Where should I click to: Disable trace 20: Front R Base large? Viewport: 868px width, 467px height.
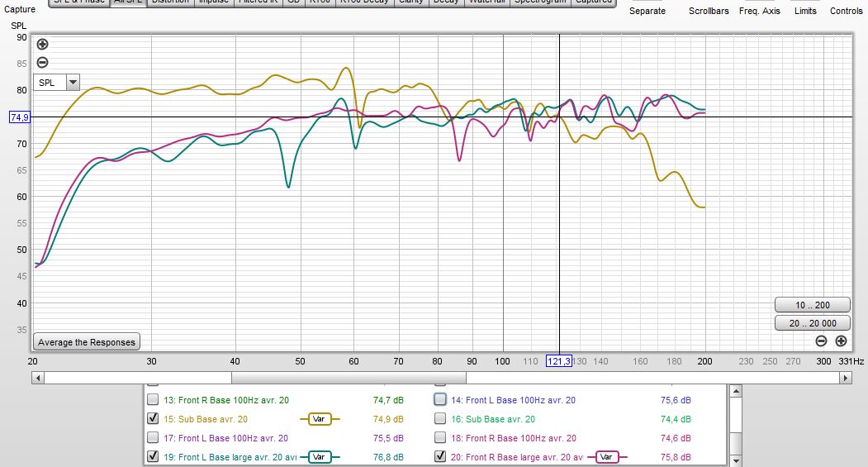(440, 456)
